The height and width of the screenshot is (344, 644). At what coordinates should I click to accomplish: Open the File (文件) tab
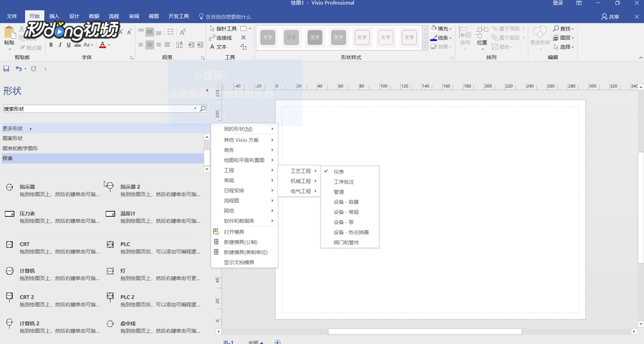point(12,16)
